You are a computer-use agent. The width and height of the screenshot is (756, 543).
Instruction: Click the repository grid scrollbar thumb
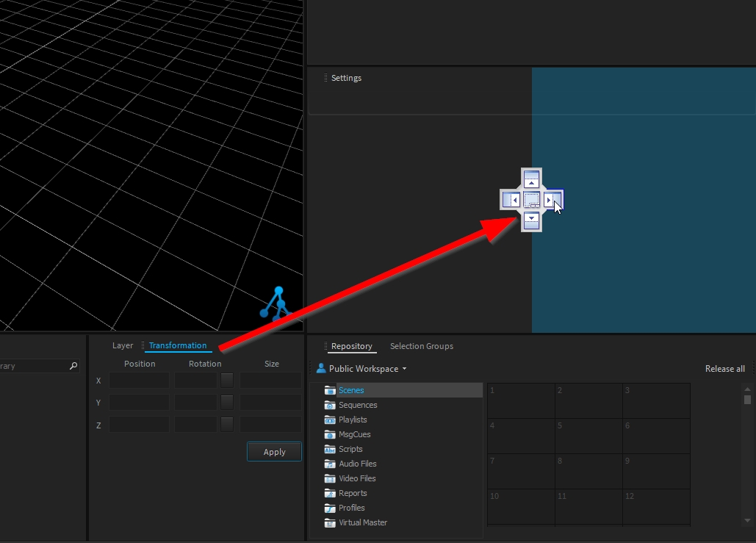747,400
